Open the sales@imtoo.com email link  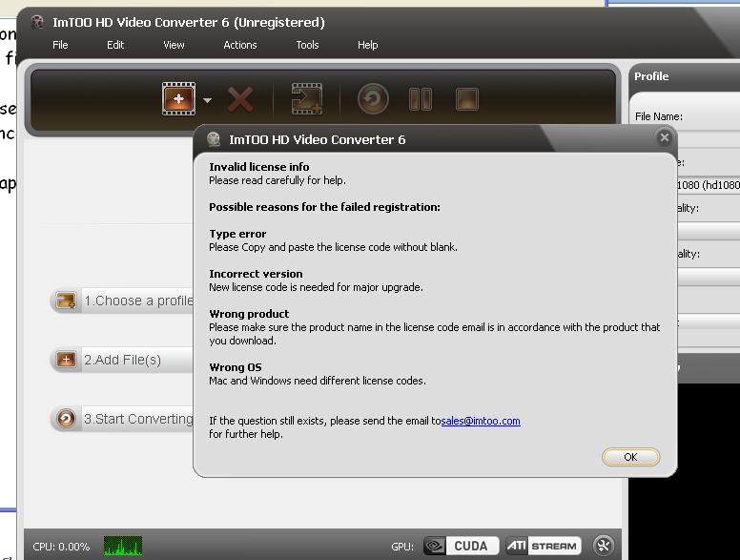click(x=481, y=421)
